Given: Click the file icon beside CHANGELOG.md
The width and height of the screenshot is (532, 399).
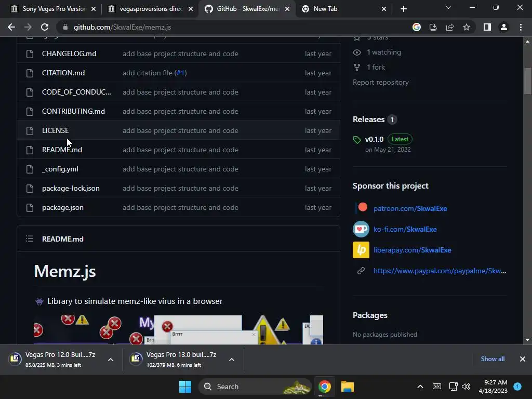Looking at the screenshot, I should [30, 54].
